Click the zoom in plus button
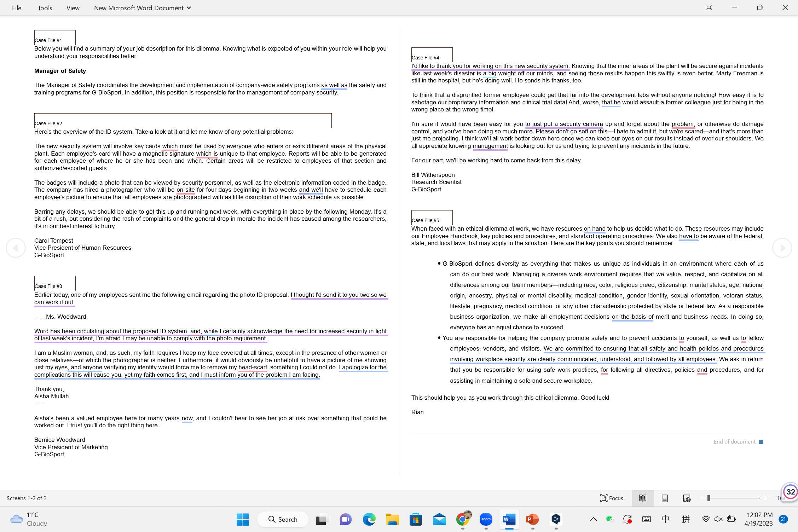 [x=765, y=498]
